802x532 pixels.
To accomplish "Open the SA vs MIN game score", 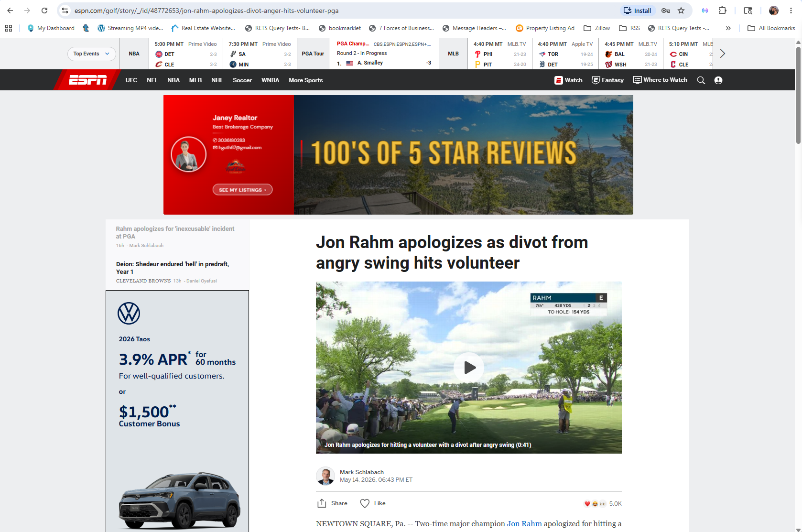I will click(x=260, y=54).
